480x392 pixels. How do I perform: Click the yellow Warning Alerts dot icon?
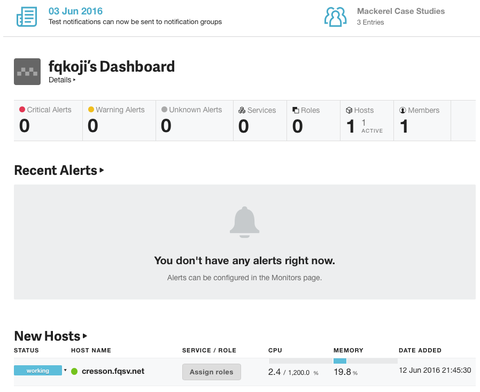pyautogui.click(x=91, y=109)
